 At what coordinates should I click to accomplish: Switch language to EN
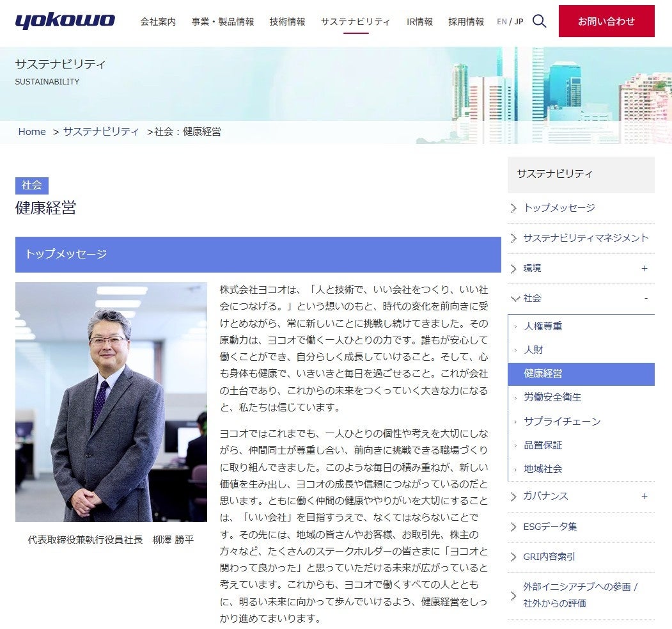coord(502,22)
